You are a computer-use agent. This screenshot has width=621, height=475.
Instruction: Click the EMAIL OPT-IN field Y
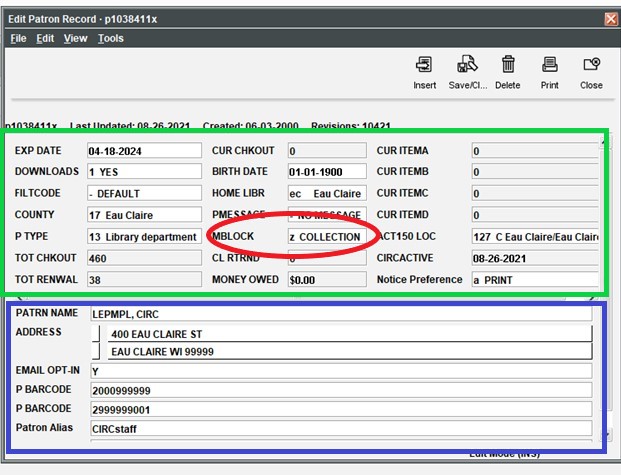(x=341, y=371)
